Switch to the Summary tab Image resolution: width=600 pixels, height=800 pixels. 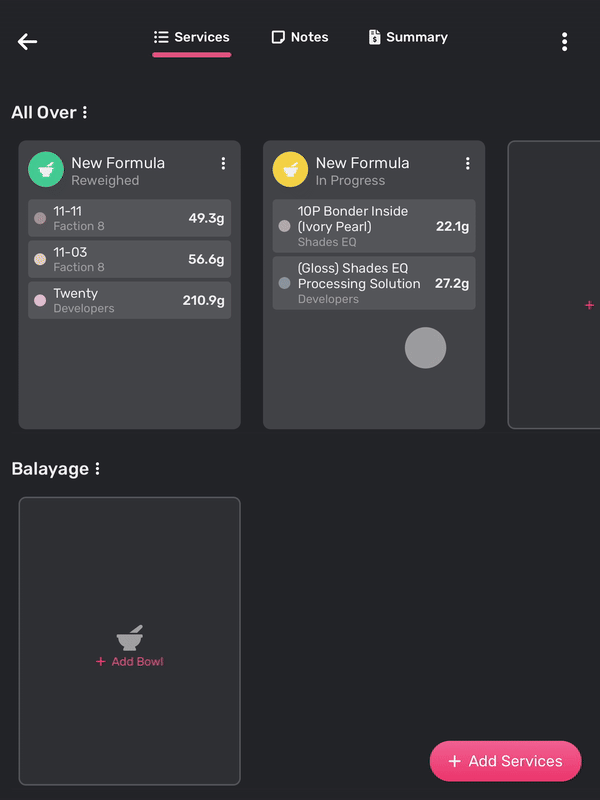coord(408,37)
